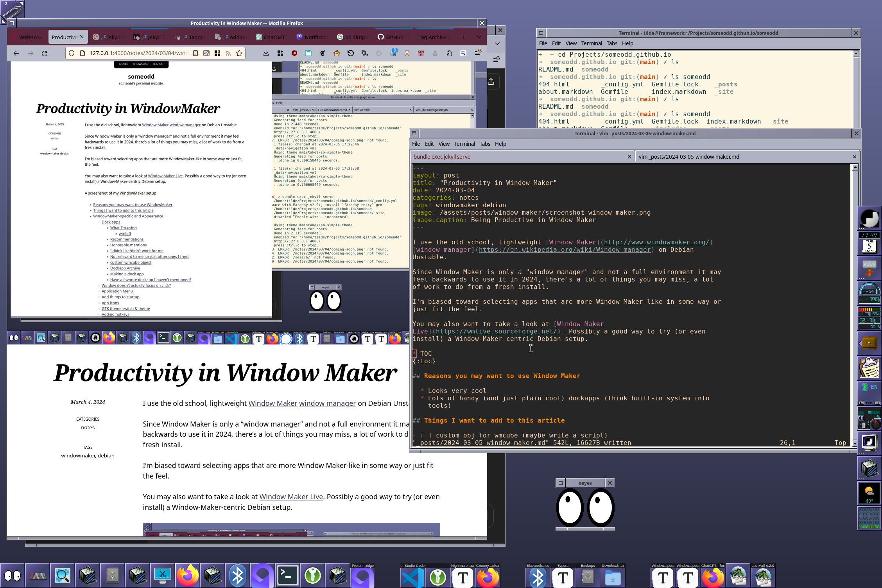This screenshot has height=588, width=882.
Task: Open the debian tag link
Action: pos(106,455)
